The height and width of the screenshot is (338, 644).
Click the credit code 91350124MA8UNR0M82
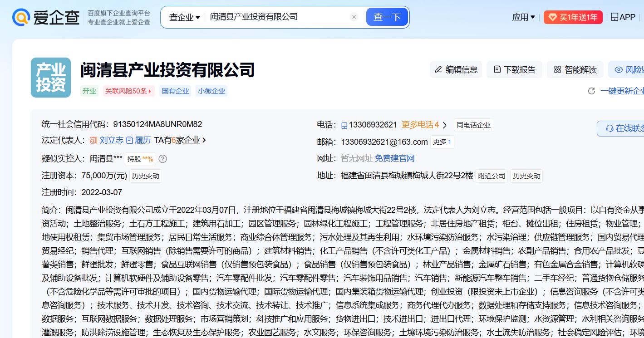(x=157, y=124)
